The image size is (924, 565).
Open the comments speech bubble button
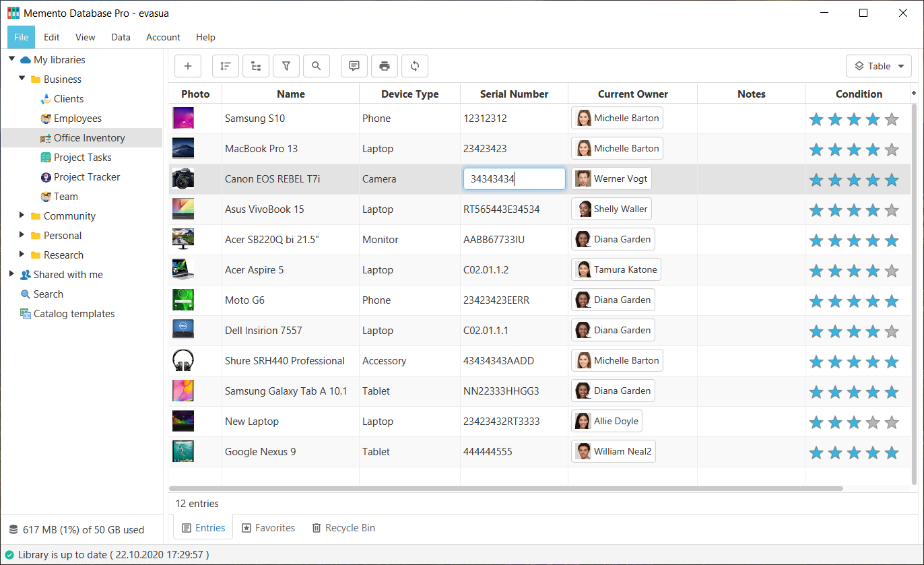pos(354,66)
